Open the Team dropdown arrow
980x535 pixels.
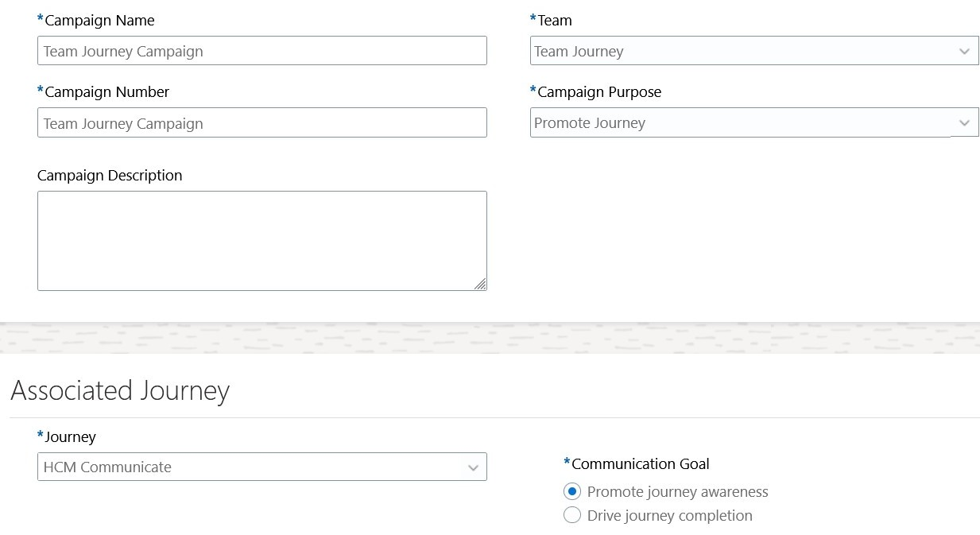tap(964, 52)
